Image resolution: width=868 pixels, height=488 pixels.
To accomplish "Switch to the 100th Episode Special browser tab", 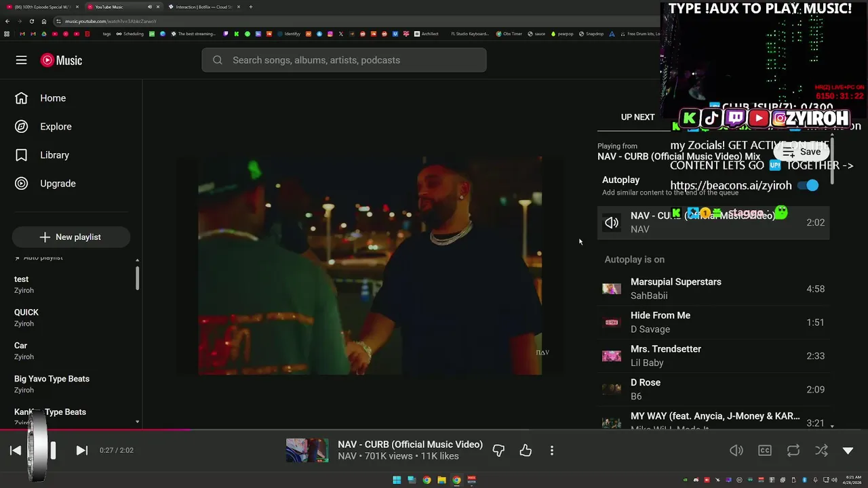I will (41, 7).
